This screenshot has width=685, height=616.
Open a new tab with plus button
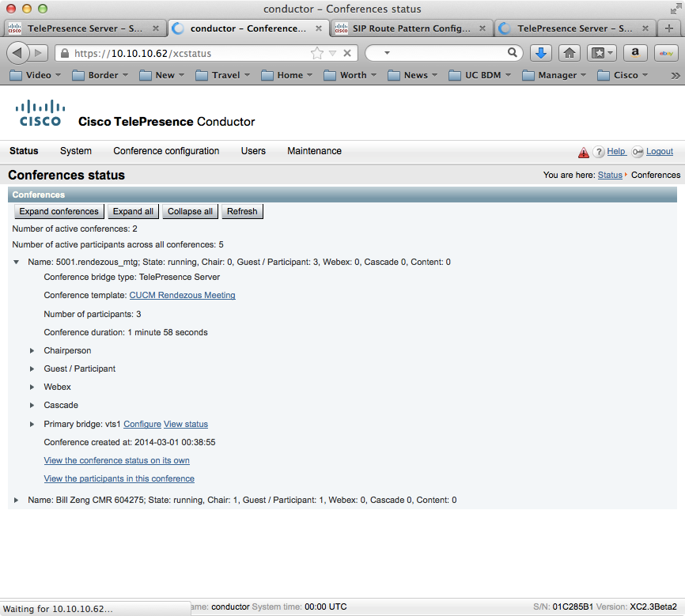coord(669,28)
